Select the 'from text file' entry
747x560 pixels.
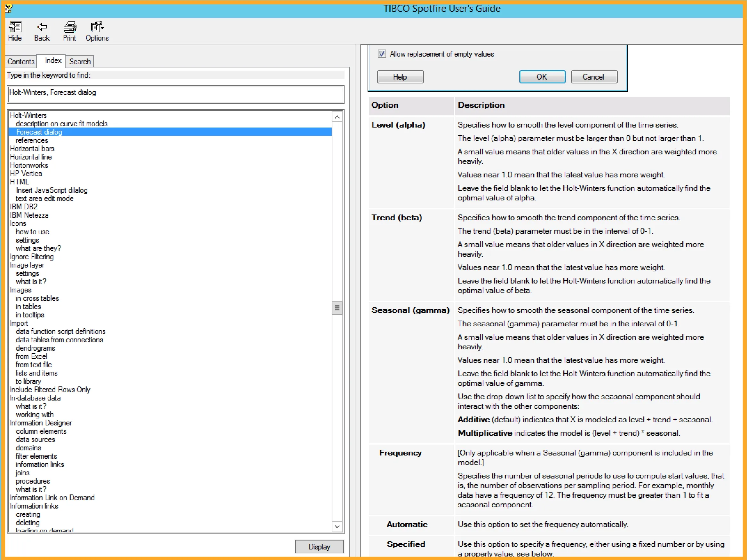coord(34,365)
